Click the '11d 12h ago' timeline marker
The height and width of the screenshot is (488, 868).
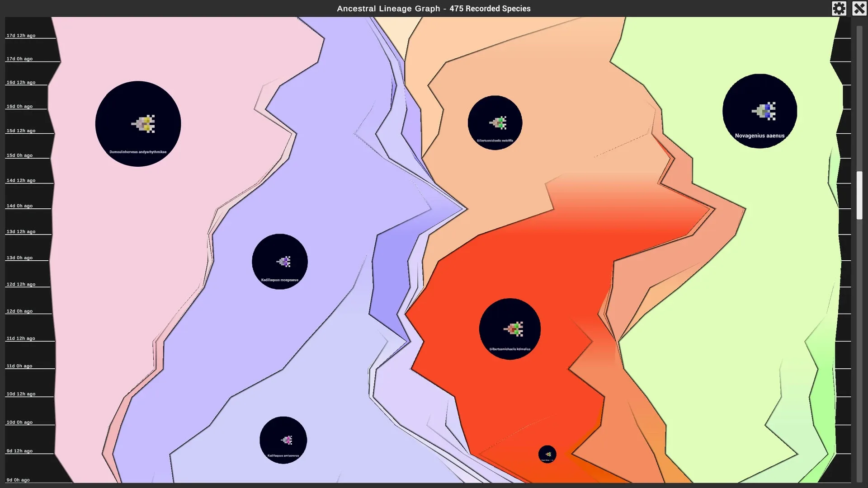[x=21, y=338]
